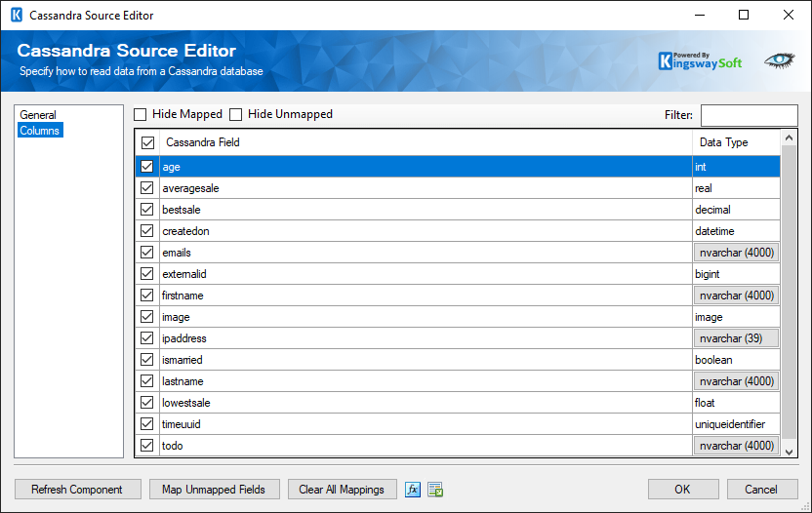Uncheck the emails field checkbox
Image resolution: width=812 pixels, height=513 pixels.
tap(147, 252)
